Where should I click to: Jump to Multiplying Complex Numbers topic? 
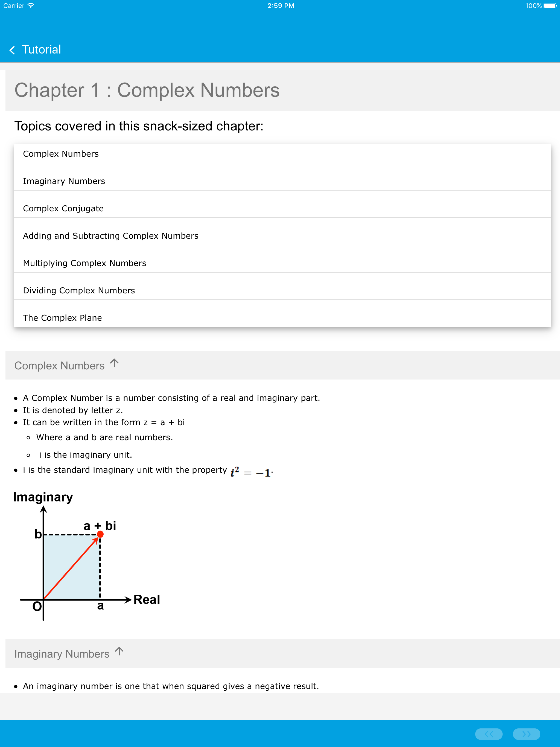(x=84, y=263)
